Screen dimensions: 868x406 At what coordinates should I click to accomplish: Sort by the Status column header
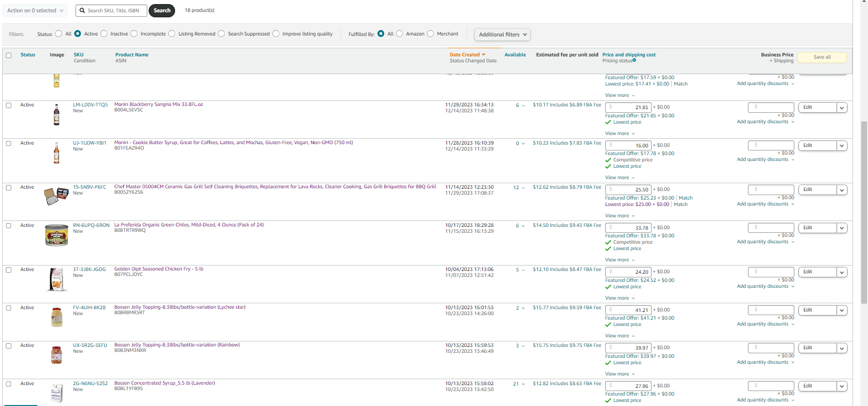28,55
